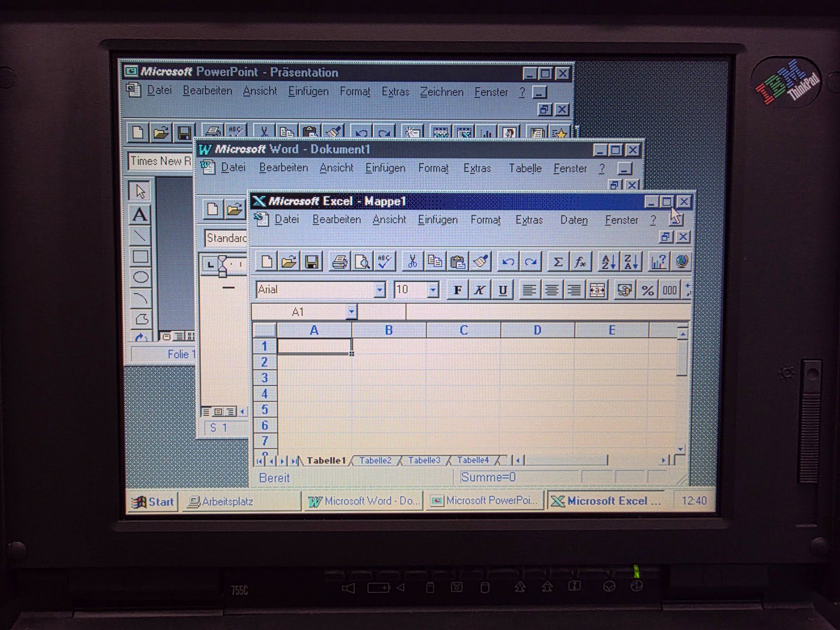Select the PowerPoint ellipse tool

(x=140, y=277)
